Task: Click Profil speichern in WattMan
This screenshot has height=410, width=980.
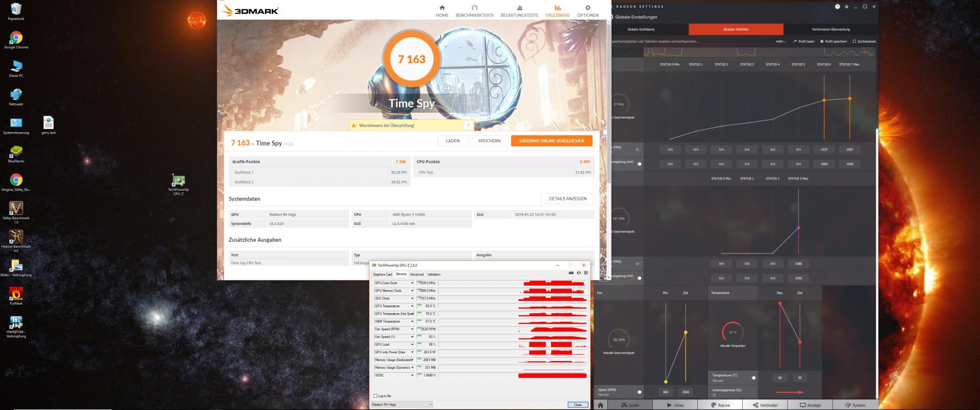Action: (834, 41)
